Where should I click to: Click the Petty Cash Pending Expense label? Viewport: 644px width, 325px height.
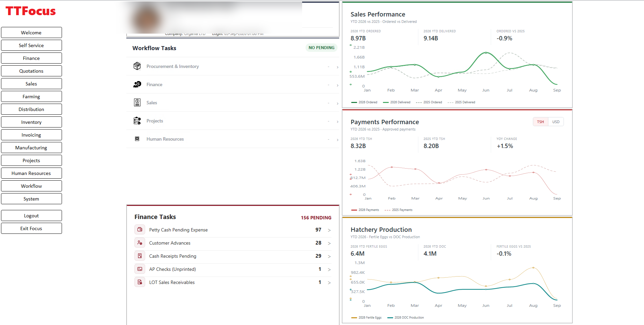click(x=179, y=230)
